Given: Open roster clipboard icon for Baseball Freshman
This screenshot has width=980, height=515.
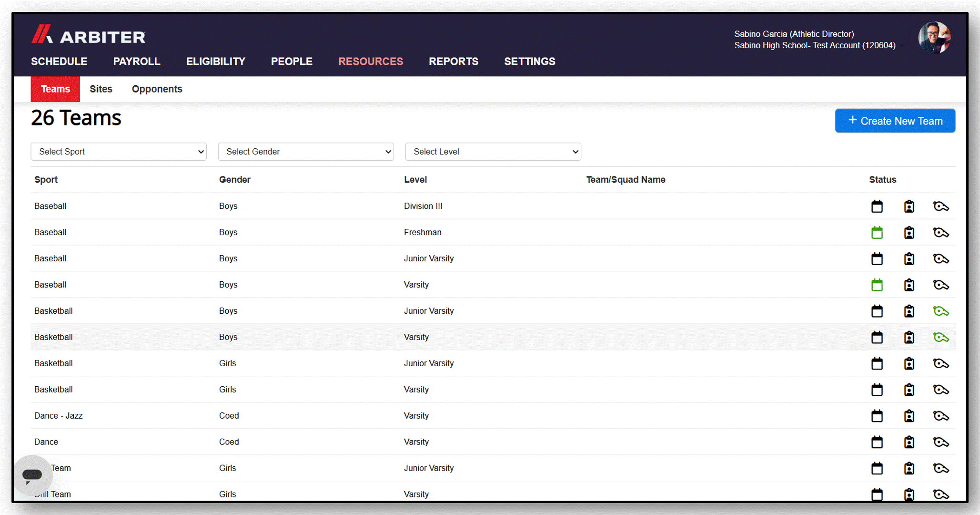Looking at the screenshot, I should [x=909, y=232].
